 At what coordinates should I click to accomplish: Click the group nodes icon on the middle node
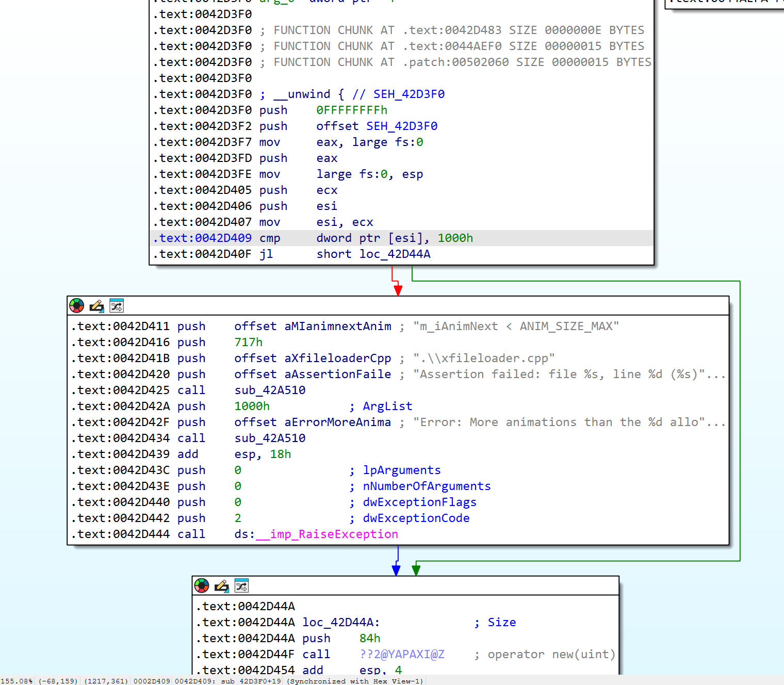(117, 306)
